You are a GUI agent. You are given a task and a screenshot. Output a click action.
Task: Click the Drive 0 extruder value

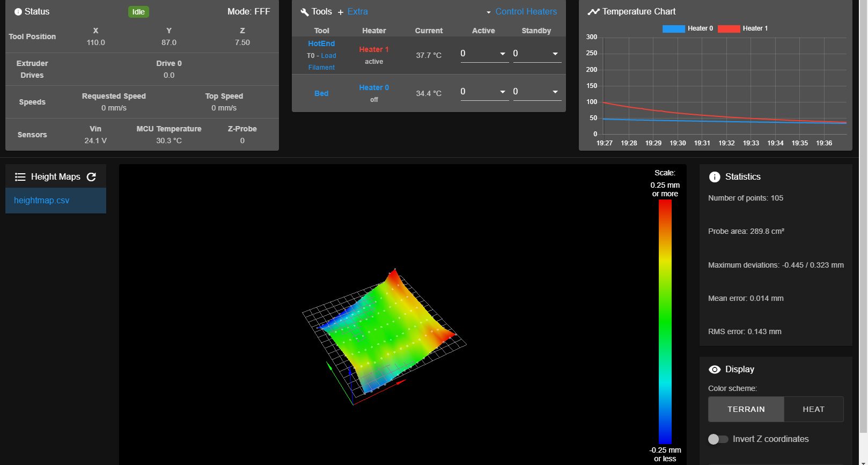pyautogui.click(x=169, y=75)
